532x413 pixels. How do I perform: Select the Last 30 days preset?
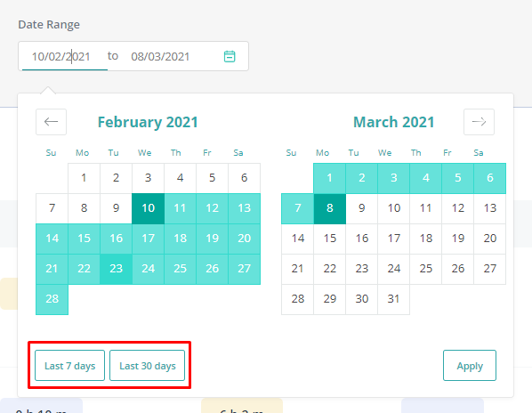148,366
